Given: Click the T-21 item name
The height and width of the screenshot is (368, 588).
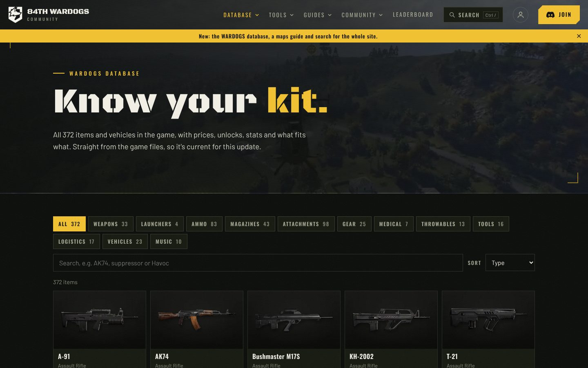Looking at the screenshot, I should tap(452, 356).
